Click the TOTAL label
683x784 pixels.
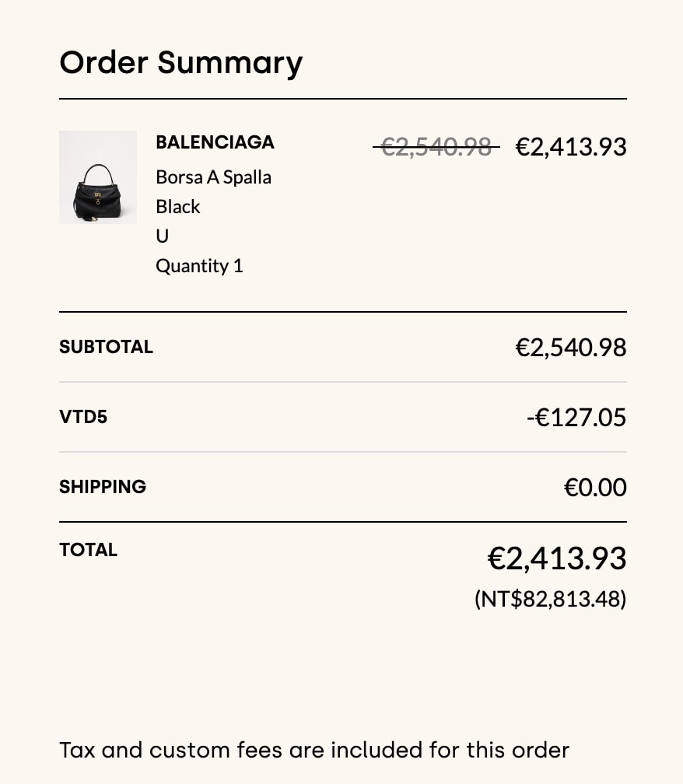point(88,549)
